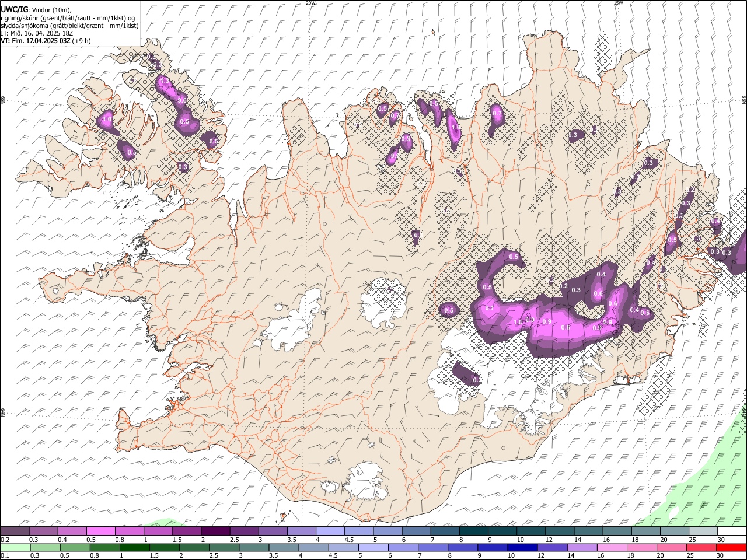747x560 pixels.
Task: Click the lower legend swatch starting at 6
Action: (403, 547)
